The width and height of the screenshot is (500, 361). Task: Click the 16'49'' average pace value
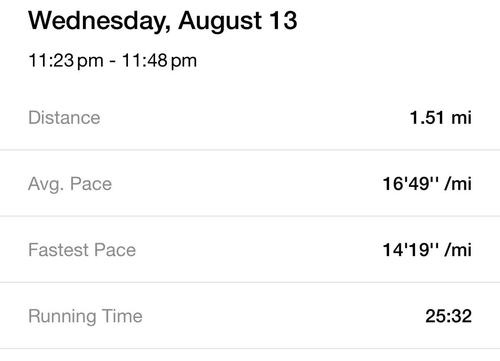tap(410, 184)
